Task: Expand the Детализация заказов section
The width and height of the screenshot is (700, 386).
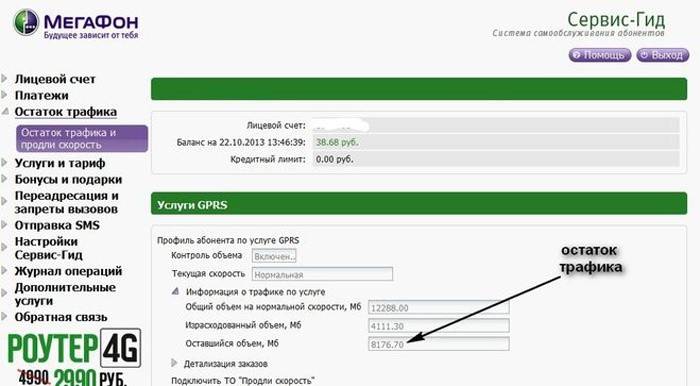Action: click(x=175, y=363)
